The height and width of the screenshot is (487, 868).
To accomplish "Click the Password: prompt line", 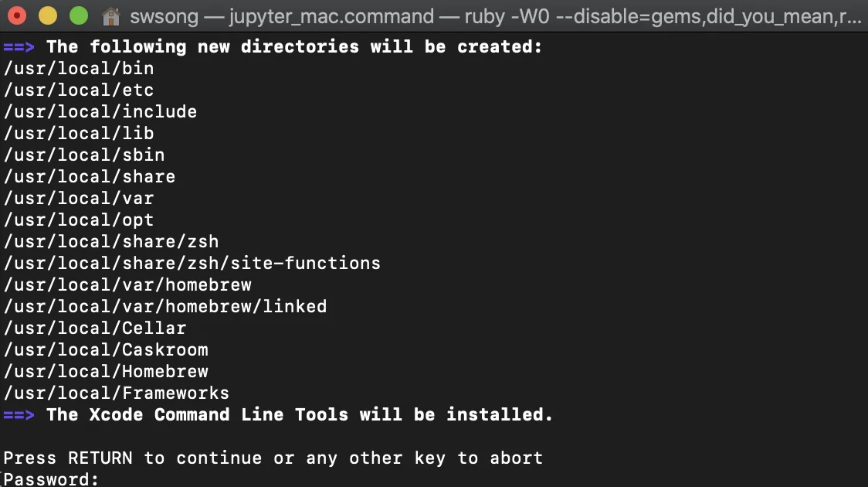I will click(x=51, y=479).
